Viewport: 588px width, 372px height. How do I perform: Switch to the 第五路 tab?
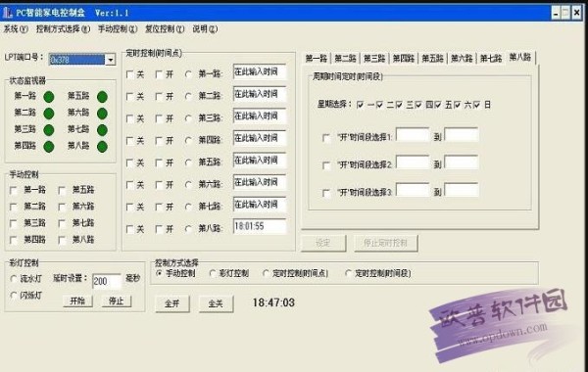pyautogui.click(x=432, y=59)
